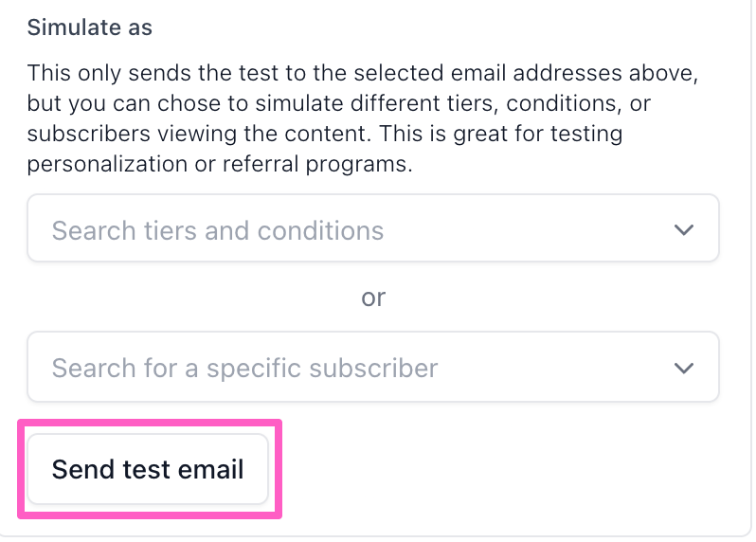
Task: Focus the Search for a specific subscriber placeholder text
Action: (x=244, y=367)
